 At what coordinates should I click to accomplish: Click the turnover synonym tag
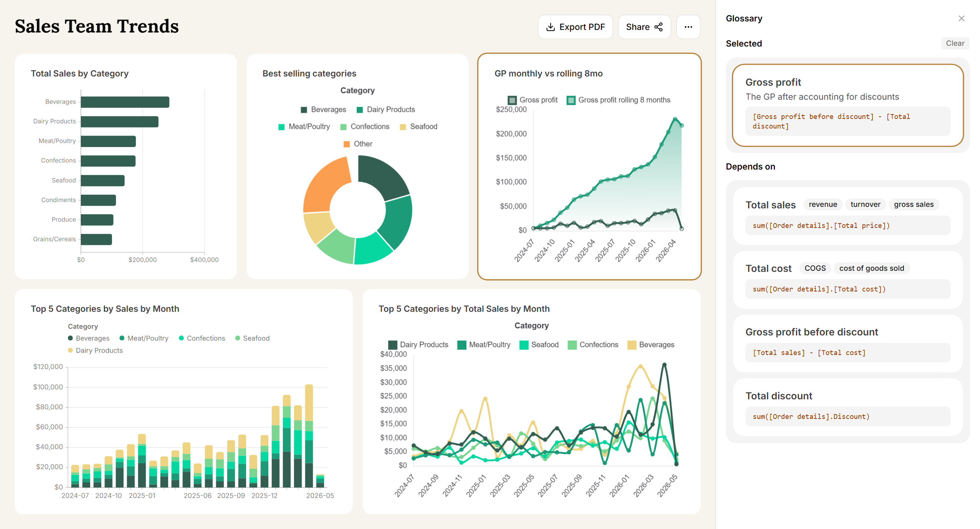865,205
